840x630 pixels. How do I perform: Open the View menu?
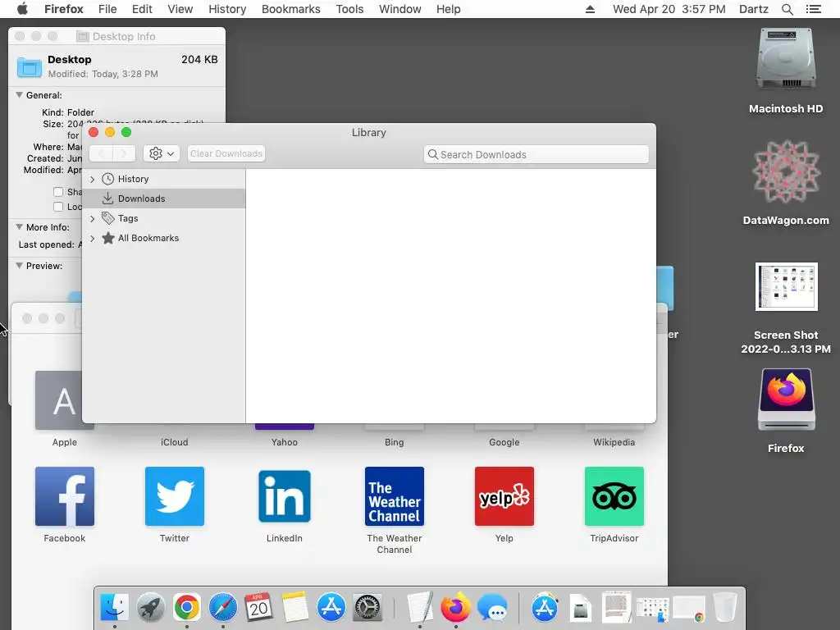pos(180,9)
